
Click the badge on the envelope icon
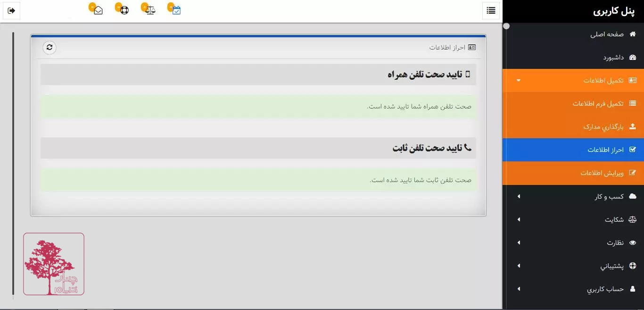click(92, 7)
